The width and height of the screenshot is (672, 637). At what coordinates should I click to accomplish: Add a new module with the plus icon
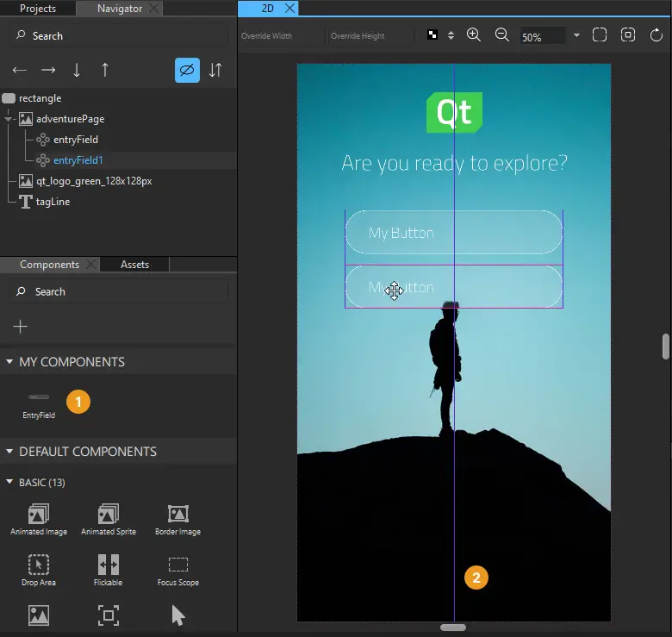21,327
